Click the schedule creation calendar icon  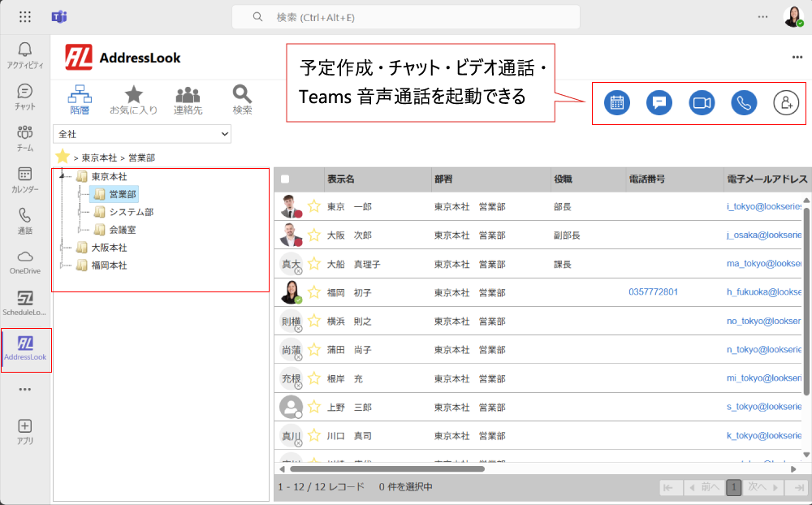(617, 102)
